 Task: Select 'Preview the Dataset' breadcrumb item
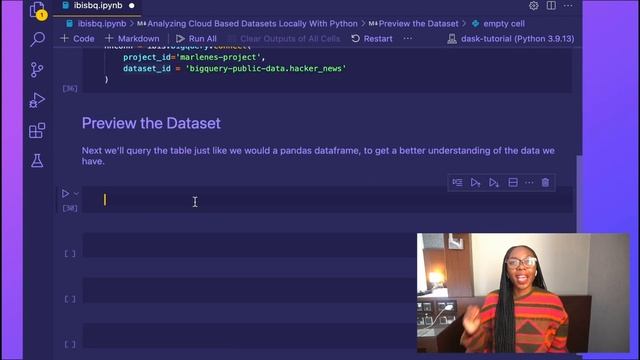413,24
